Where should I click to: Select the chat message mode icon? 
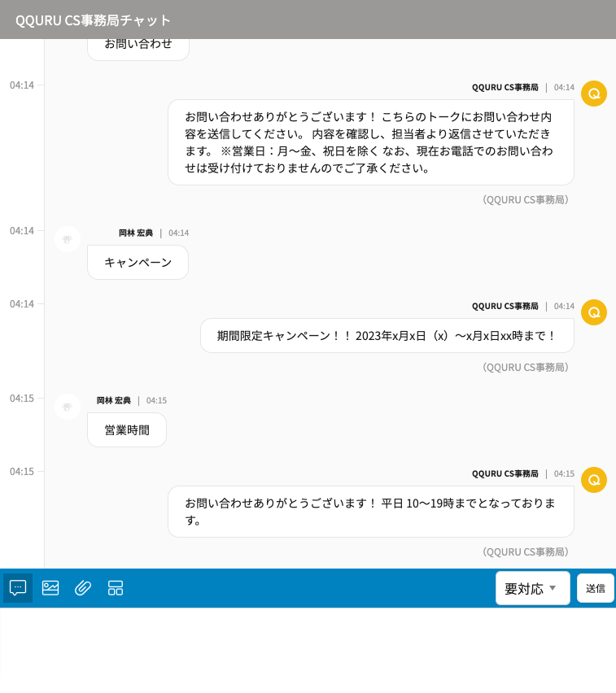18,587
